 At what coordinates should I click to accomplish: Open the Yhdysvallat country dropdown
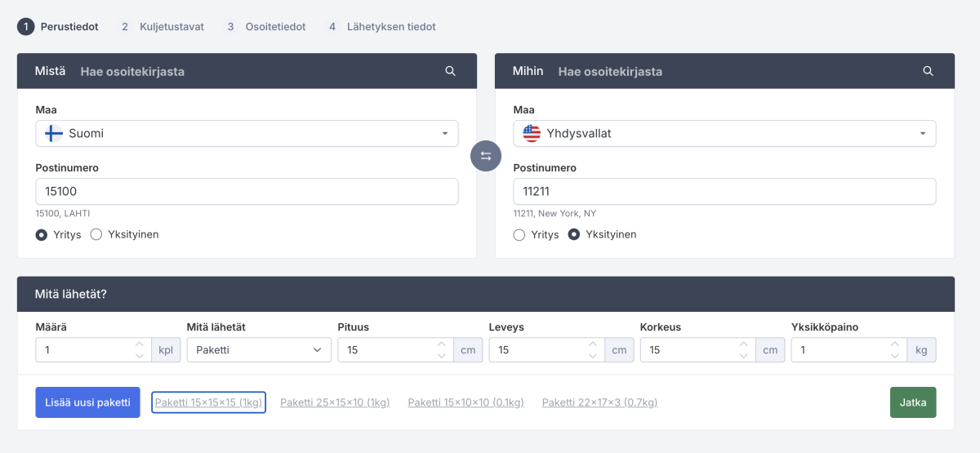click(x=724, y=133)
